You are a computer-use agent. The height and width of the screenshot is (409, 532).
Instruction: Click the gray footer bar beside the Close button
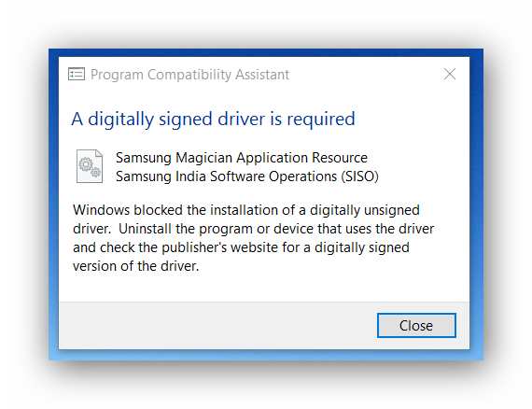click(x=217, y=326)
